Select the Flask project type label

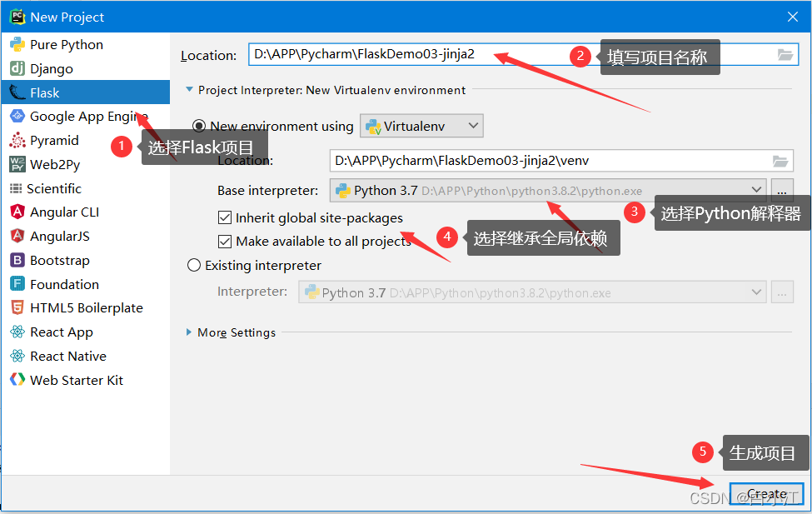coord(44,92)
